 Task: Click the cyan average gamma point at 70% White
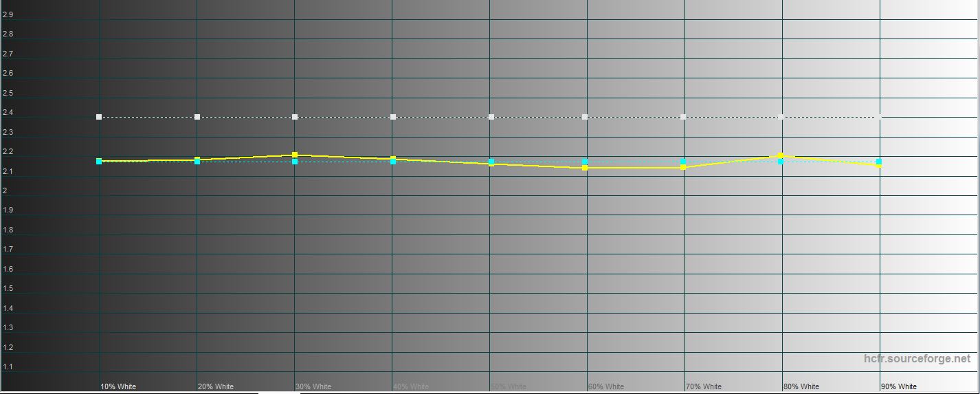coord(683,162)
